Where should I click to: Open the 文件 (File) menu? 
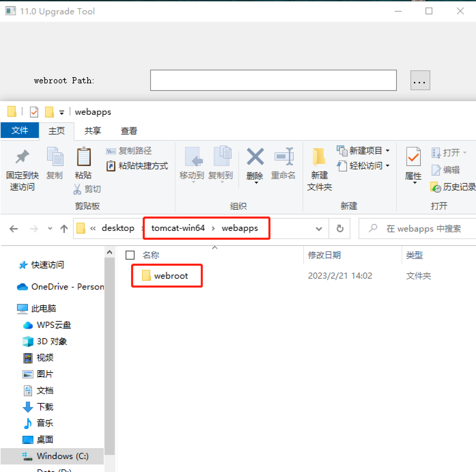[x=20, y=131]
